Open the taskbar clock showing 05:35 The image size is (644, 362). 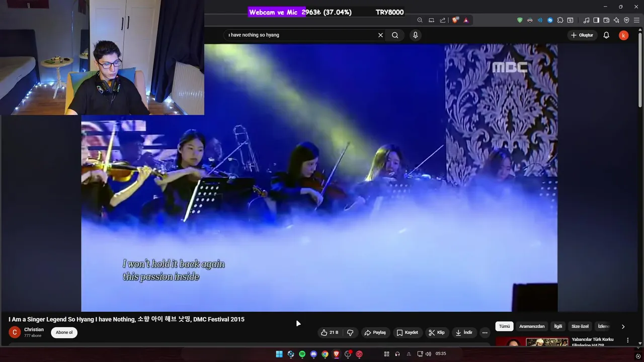[x=441, y=354]
